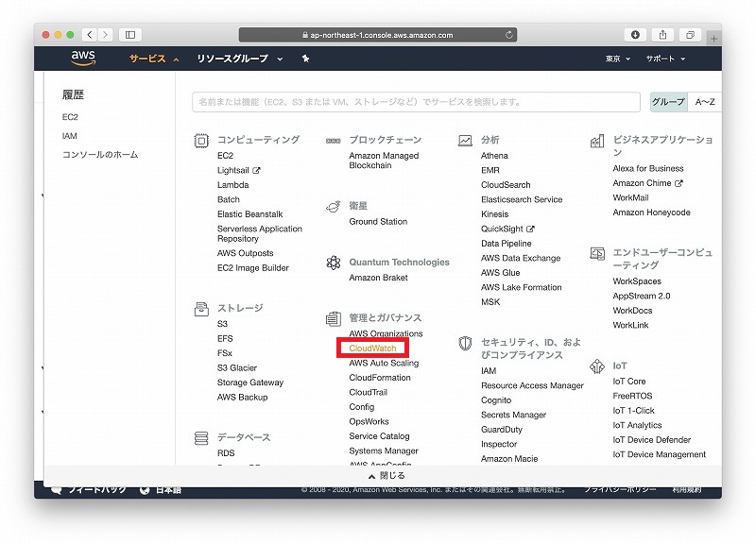Open Alexa for Business
The width and height of the screenshot is (756, 544).
(648, 169)
